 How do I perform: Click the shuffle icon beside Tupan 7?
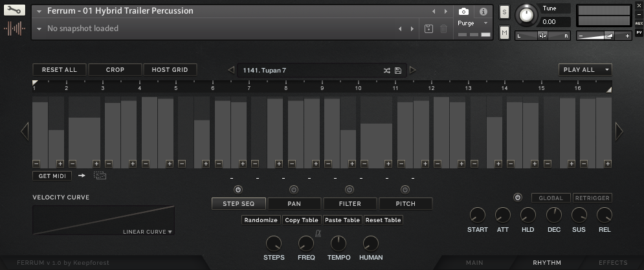[386, 70]
